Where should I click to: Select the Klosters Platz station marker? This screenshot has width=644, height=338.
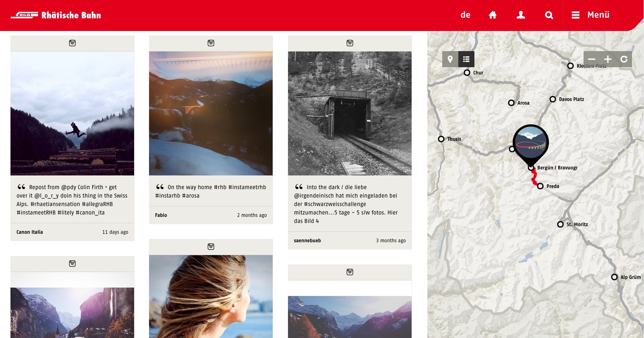click(x=570, y=66)
